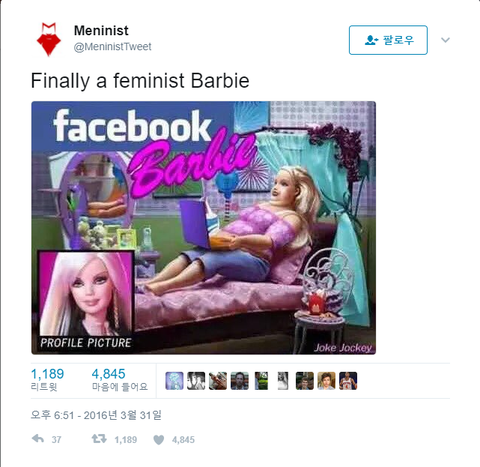Open the Meninist red mustache avatar
This screenshot has width=480, height=467.
49,39
